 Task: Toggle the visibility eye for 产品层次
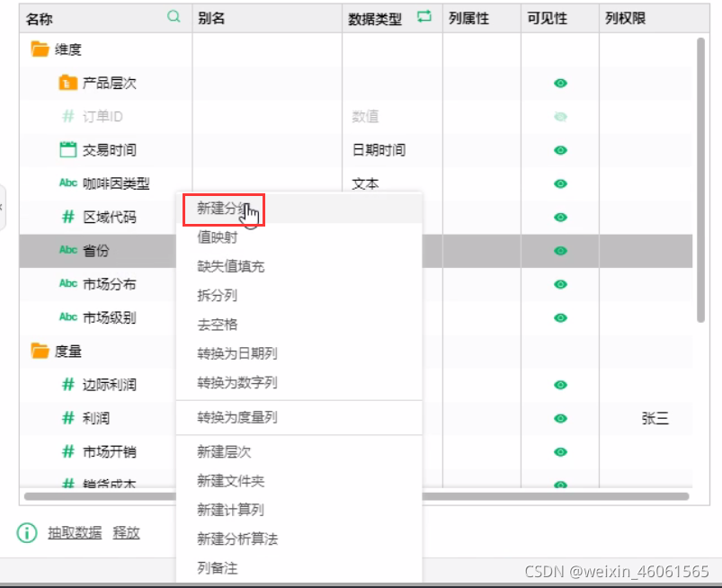(x=558, y=82)
